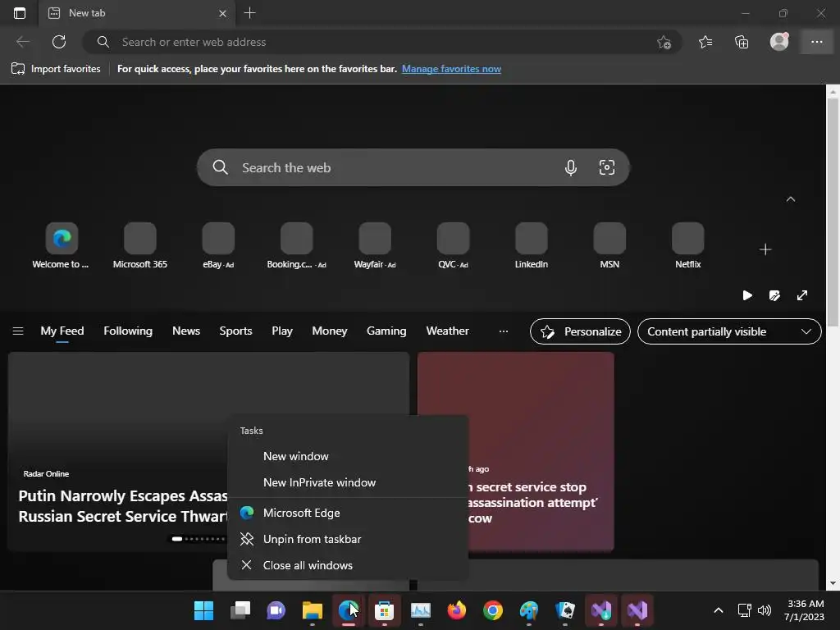840x630 pixels.
Task: Open the Collections icon
Action: (742, 42)
